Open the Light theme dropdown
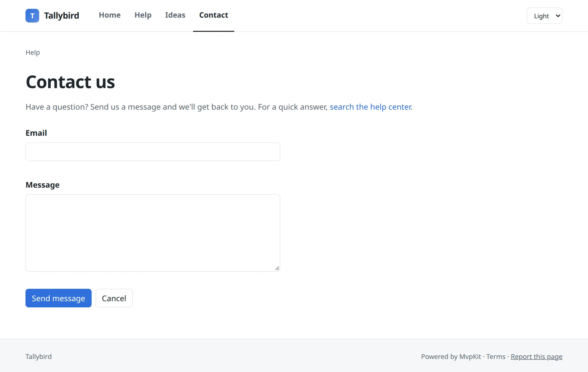Viewport: 588px width, 372px height. pyautogui.click(x=544, y=16)
